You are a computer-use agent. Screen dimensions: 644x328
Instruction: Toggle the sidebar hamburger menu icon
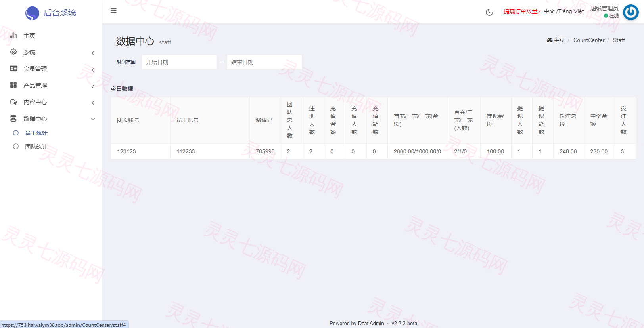[x=113, y=11]
